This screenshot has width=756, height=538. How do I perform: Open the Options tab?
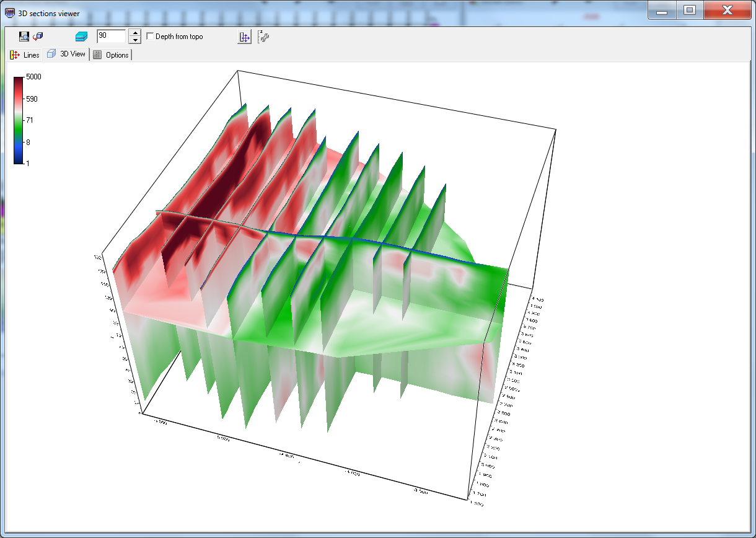(111, 55)
